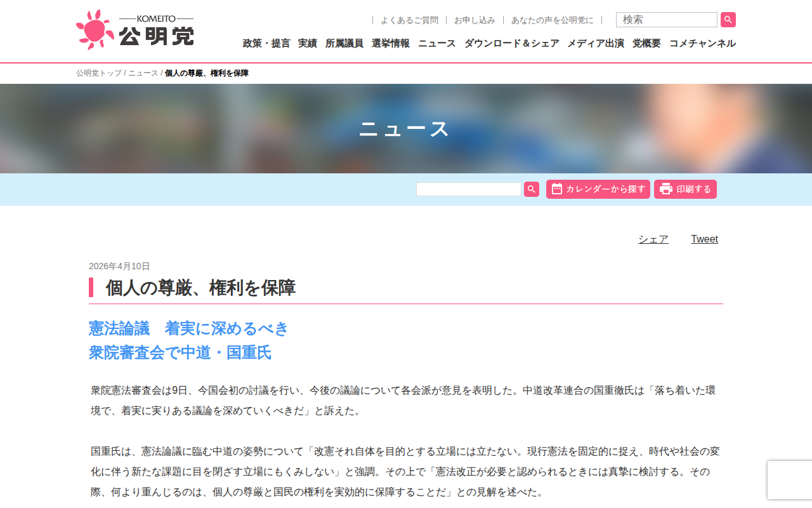The width and height of the screenshot is (812, 508).
Task: Open the あなたの声を公明党に link
Action: click(x=553, y=20)
